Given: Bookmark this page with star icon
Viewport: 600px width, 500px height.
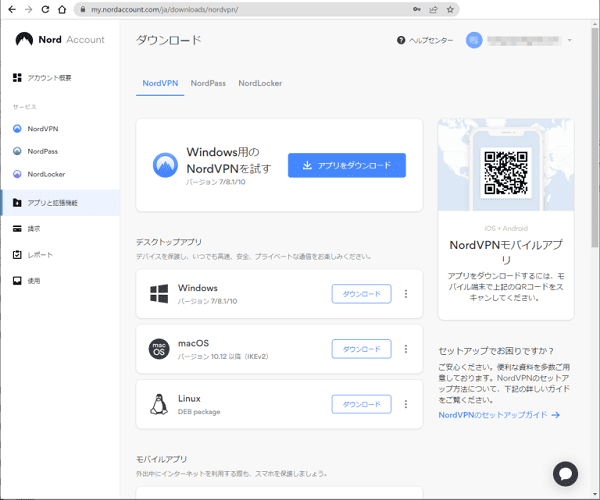Looking at the screenshot, I should pyautogui.click(x=450, y=10).
